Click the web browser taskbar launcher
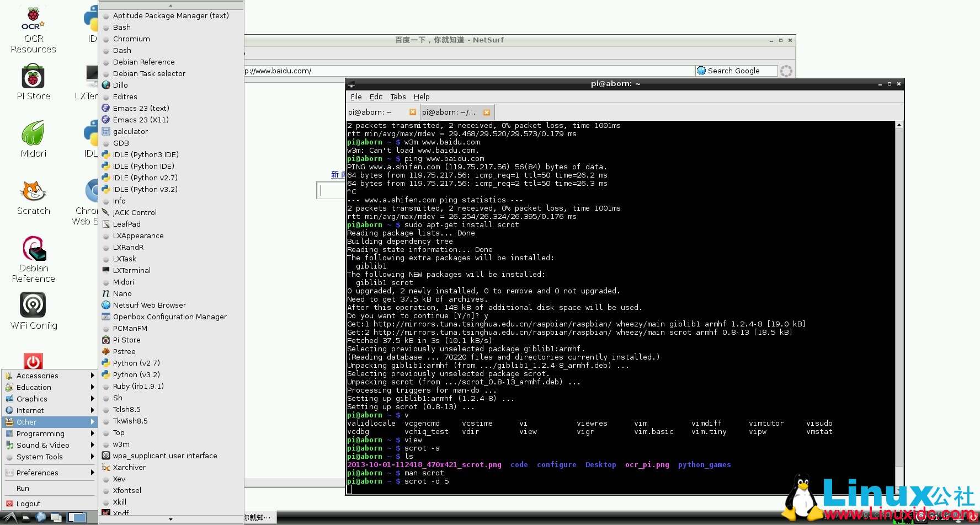The width and height of the screenshot is (980, 525). pos(41,517)
